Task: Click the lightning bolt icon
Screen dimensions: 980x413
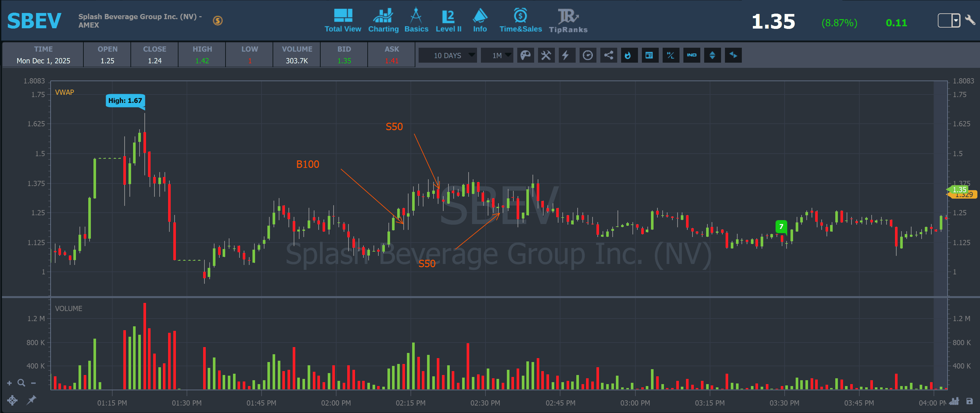Action: pos(567,56)
